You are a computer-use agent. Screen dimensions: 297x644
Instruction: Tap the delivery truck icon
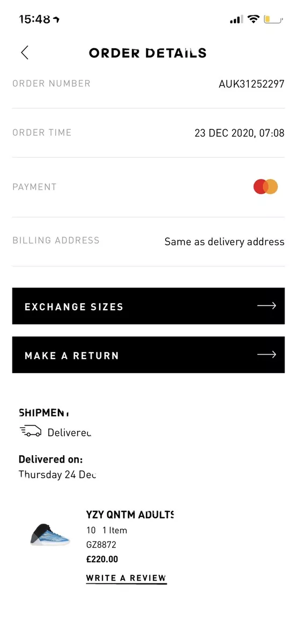[30, 430]
